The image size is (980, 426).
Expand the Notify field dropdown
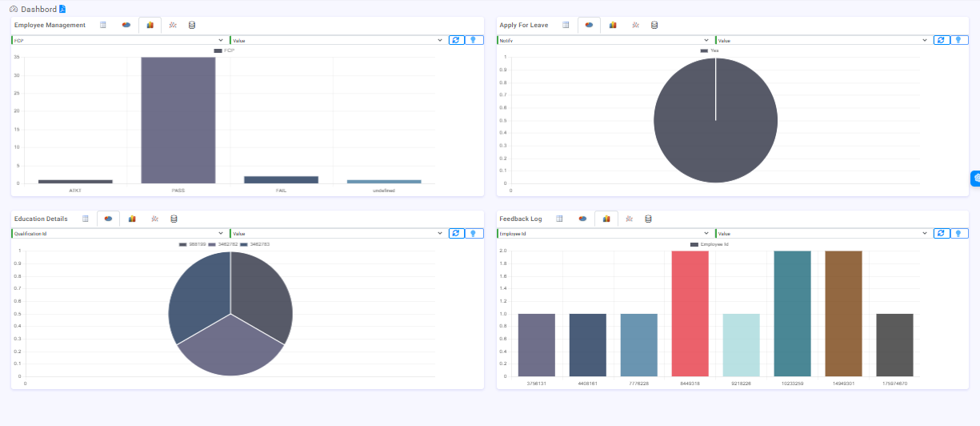point(604,40)
